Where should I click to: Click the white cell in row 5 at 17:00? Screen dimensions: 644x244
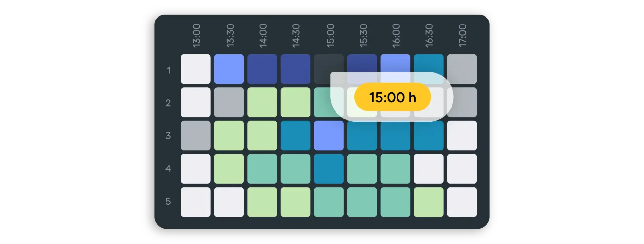click(462, 202)
